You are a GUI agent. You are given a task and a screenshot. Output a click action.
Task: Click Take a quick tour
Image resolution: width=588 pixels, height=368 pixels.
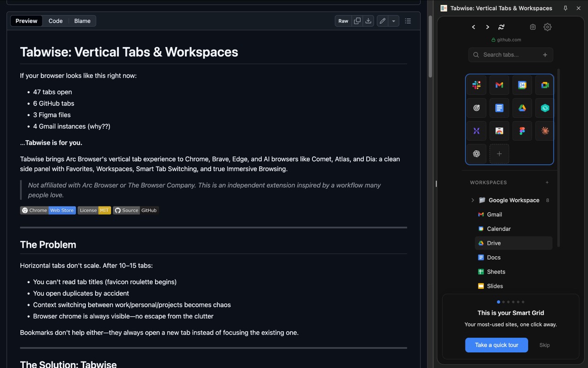tap(497, 345)
